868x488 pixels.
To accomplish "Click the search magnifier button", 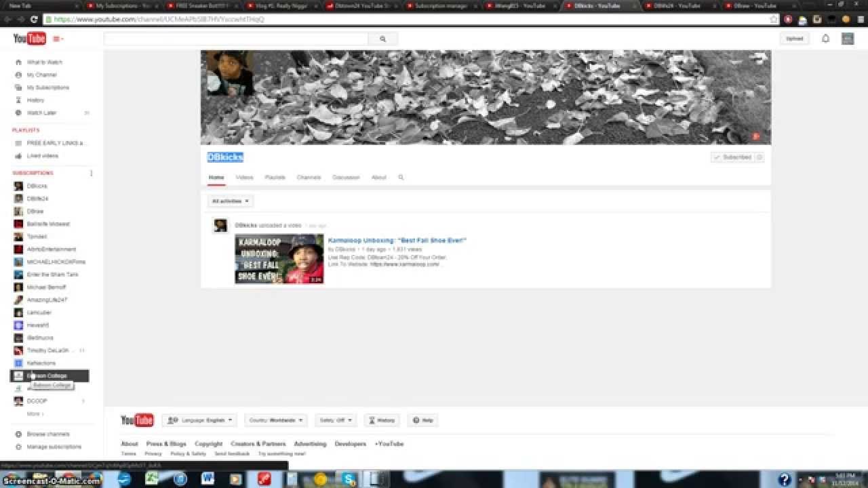I will 382,39.
